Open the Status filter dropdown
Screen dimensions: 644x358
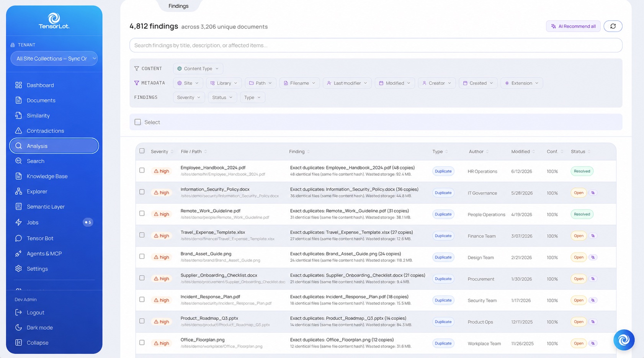[222, 98]
